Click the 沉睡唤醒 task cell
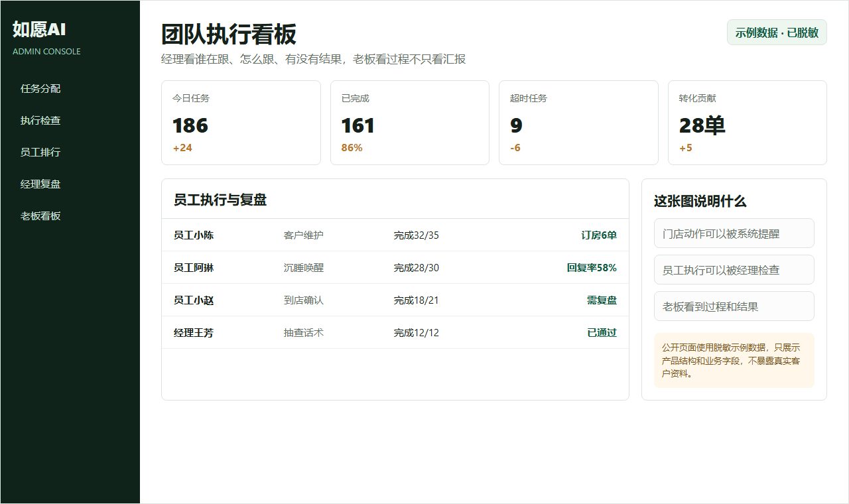 (x=304, y=268)
